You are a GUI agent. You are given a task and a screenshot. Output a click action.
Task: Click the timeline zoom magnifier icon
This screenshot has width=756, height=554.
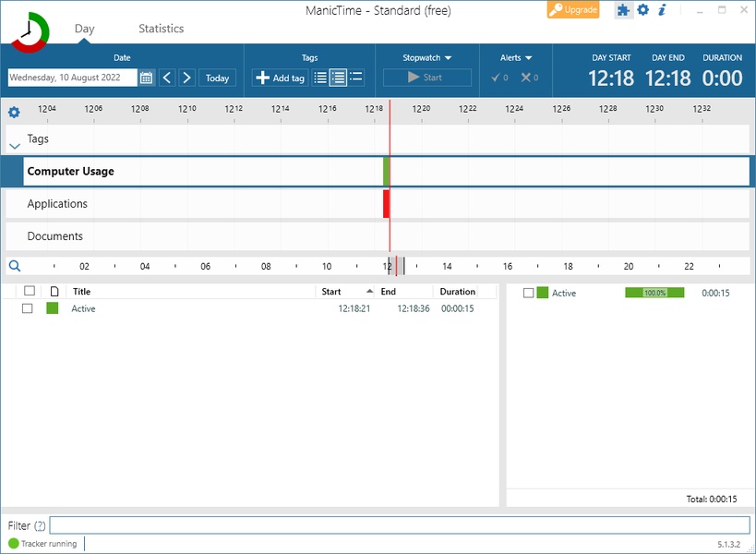14,266
